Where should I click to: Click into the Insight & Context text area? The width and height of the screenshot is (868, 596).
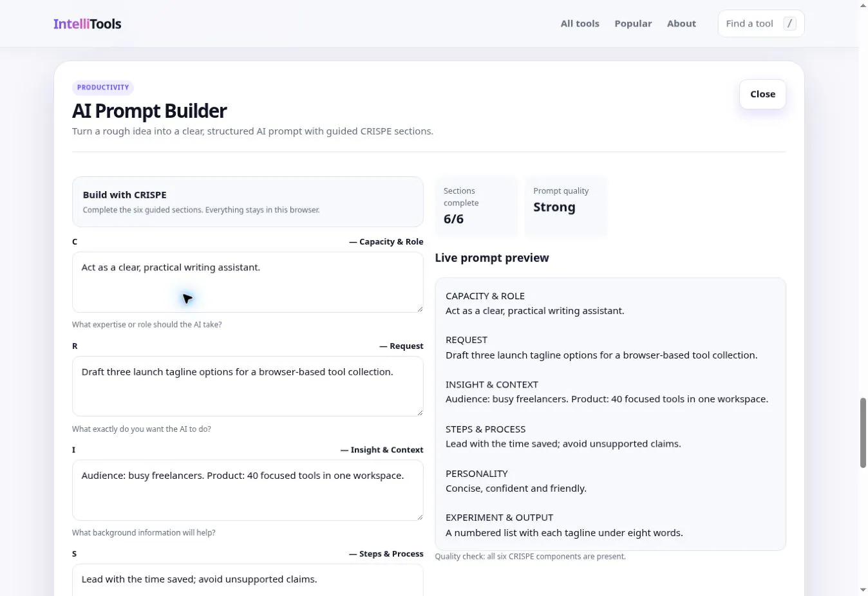(x=248, y=490)
